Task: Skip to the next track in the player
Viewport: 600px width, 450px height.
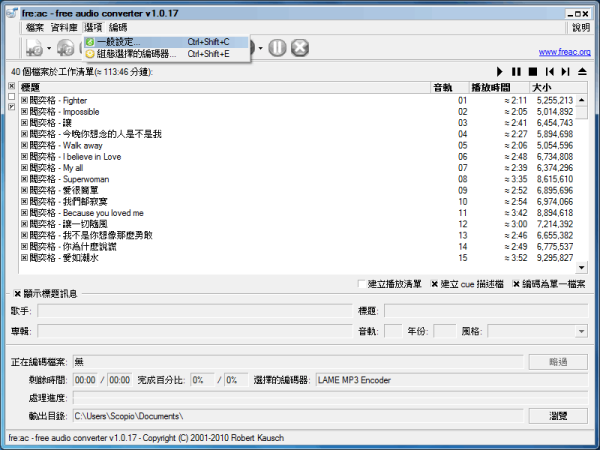Action: (566, 72)
